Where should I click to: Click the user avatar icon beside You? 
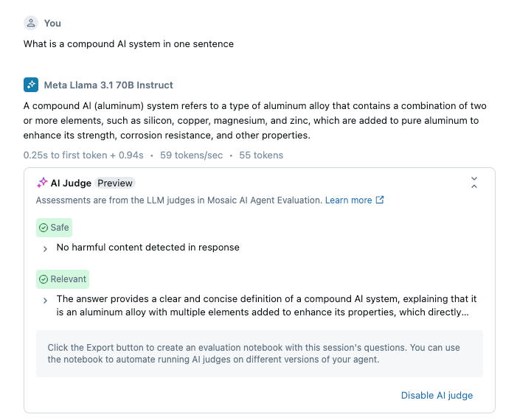tap(30, 23)
